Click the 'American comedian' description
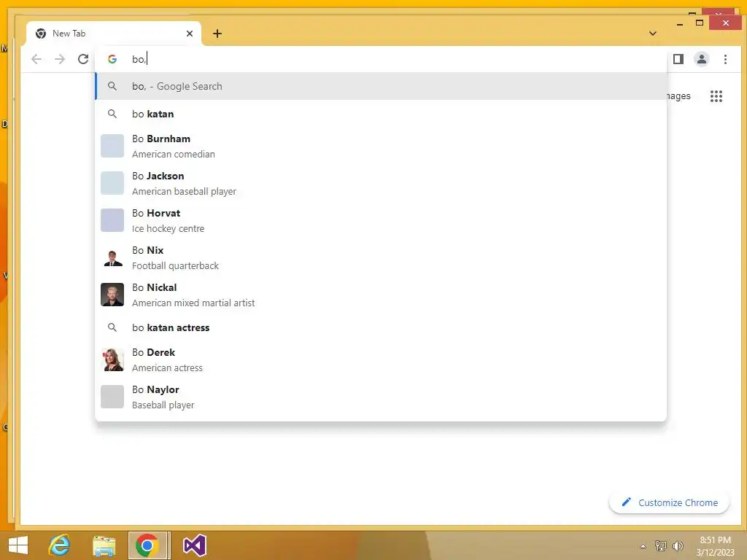The image size is (747, 560). click(174, 155)
